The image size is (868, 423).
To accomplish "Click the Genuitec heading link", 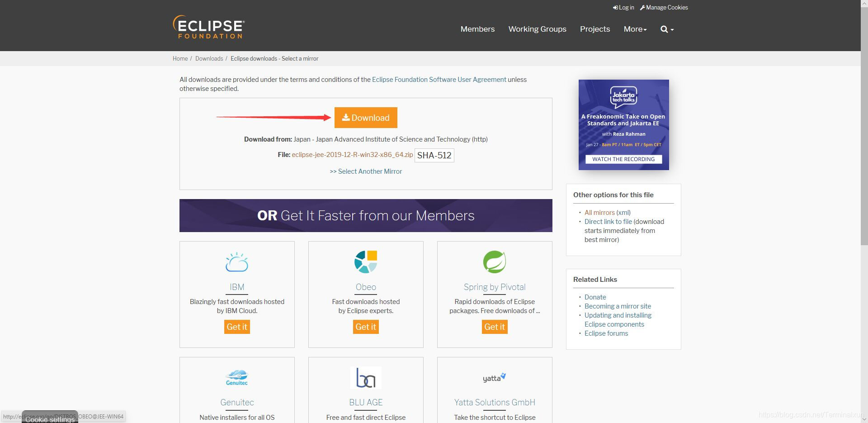I will click(x=237, y=402).
